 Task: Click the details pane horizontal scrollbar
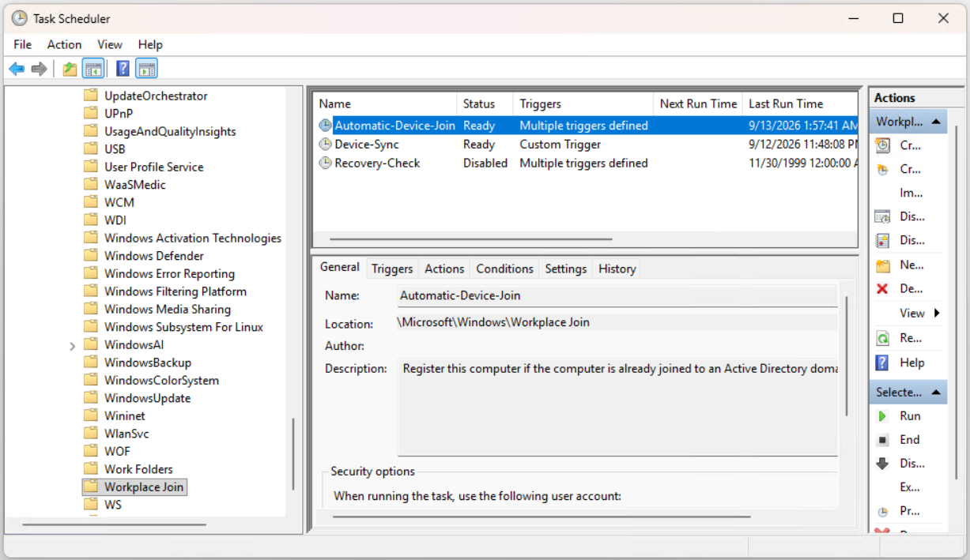[542, 517]
